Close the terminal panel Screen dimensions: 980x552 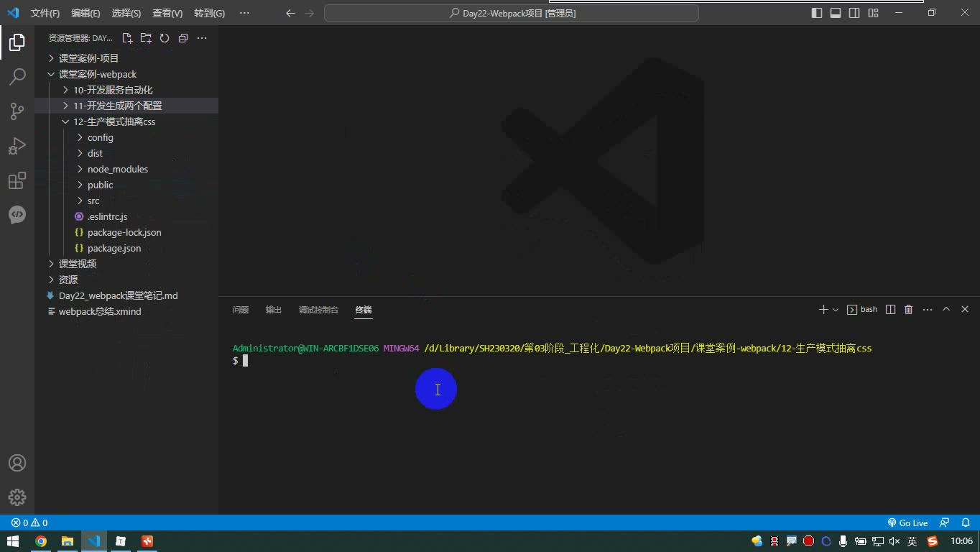[x=965, y=310]
